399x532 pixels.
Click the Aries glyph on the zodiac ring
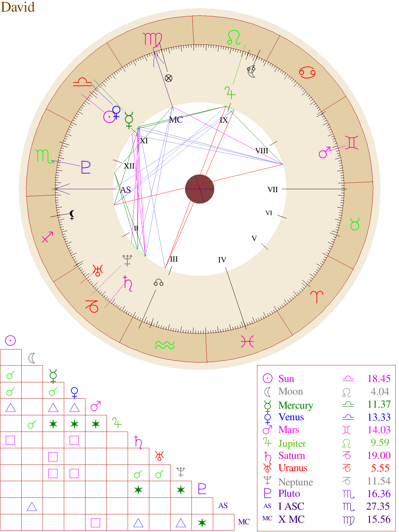coord(317,297)
